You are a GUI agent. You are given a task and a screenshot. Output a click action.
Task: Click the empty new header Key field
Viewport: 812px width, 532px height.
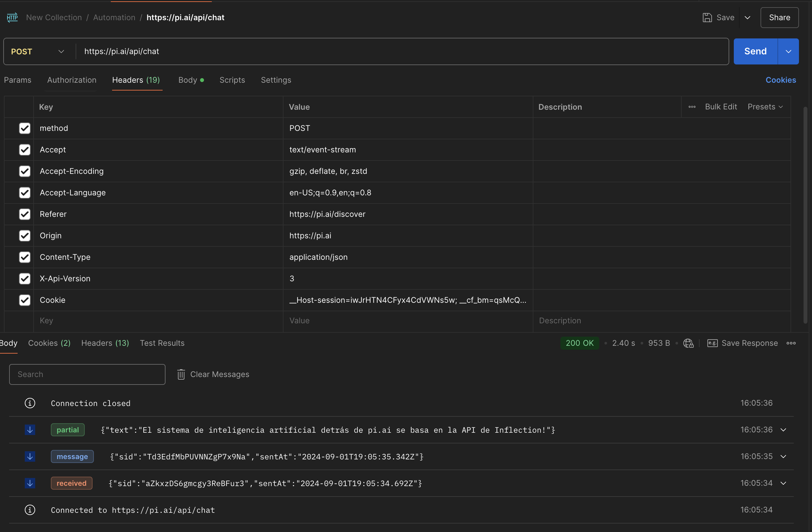click(158, 321)
